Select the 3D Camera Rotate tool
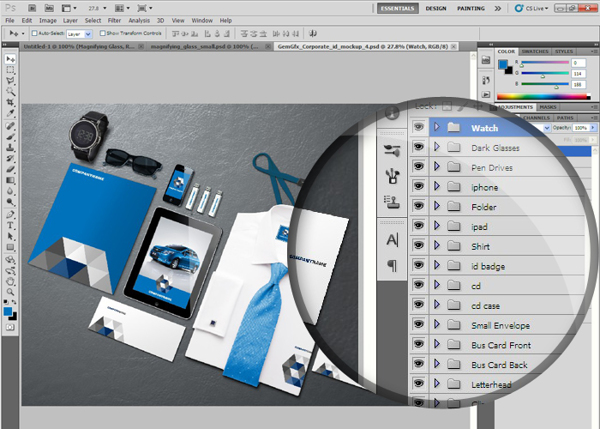 point(10,271)
